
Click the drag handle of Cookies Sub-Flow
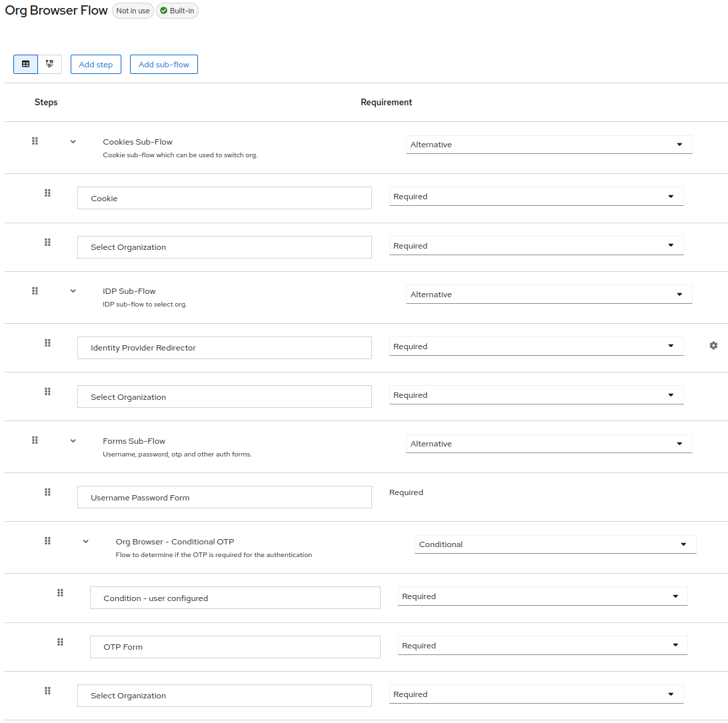pyautogui.click(x=35, y=141)
